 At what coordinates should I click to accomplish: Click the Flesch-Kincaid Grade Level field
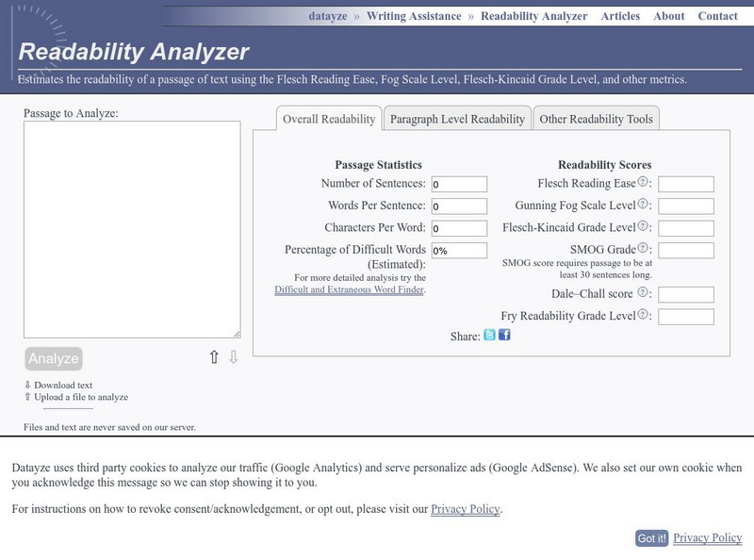click(x=686, y=228)
